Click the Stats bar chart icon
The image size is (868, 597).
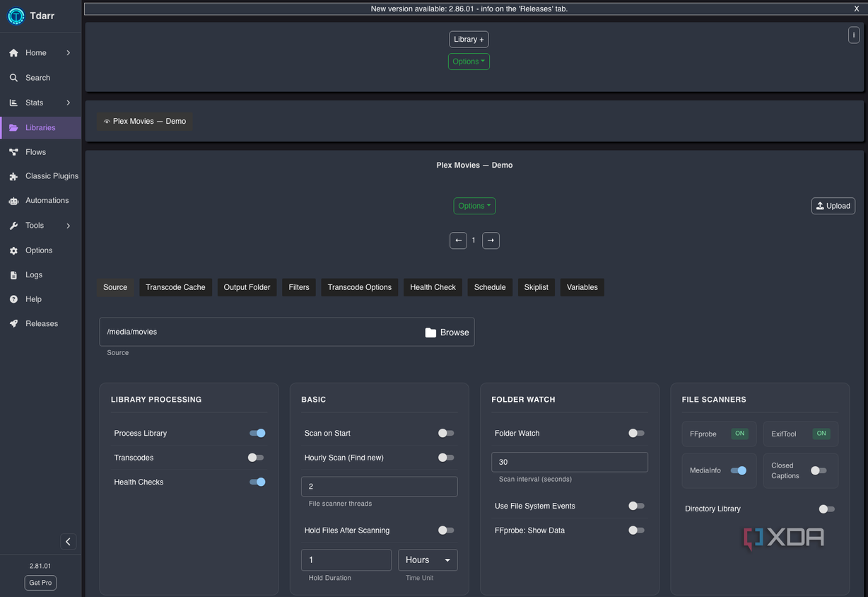(13, 103)
